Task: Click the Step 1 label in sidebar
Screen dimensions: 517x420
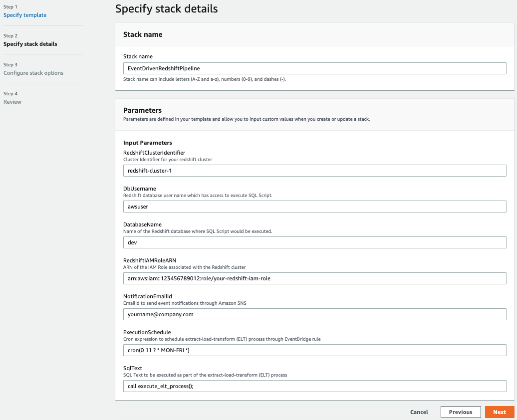Action: pos(10,6)
